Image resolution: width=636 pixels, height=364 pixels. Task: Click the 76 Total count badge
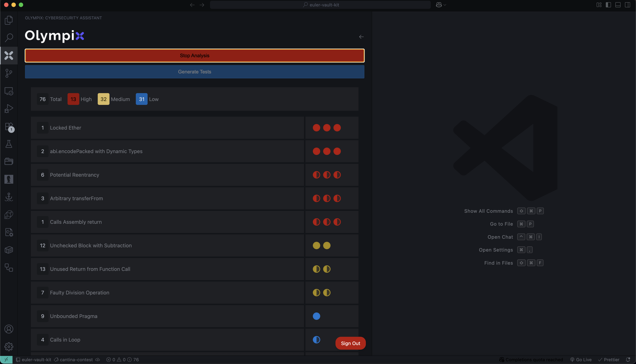[43, 99]
